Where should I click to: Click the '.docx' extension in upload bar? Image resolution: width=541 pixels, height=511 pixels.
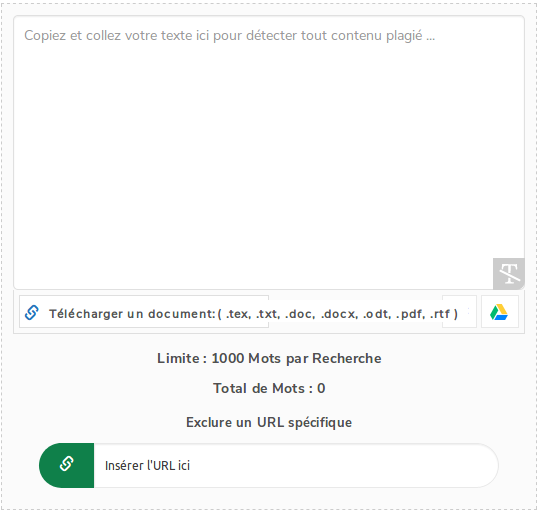(339, 314)
